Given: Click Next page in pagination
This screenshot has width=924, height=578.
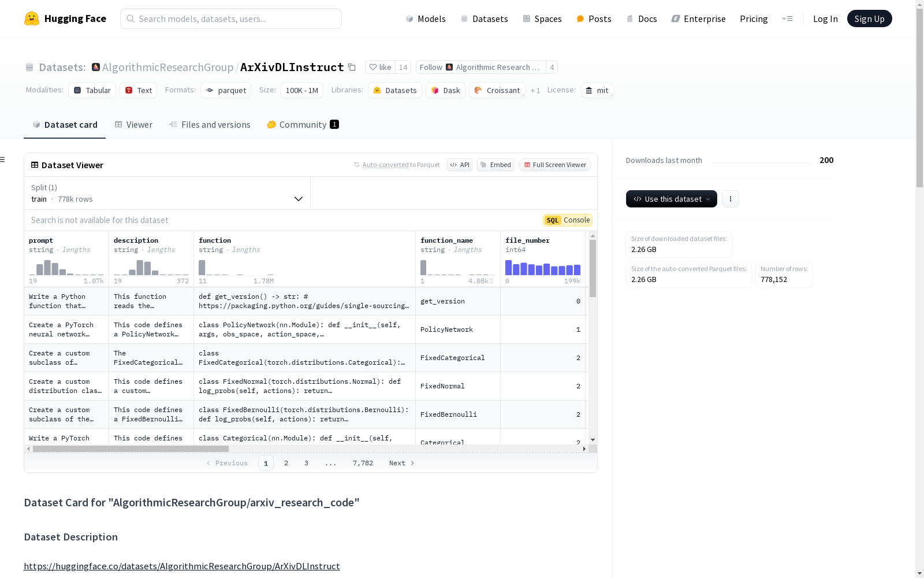Looking at the screenshot, I should pos(401,463).
